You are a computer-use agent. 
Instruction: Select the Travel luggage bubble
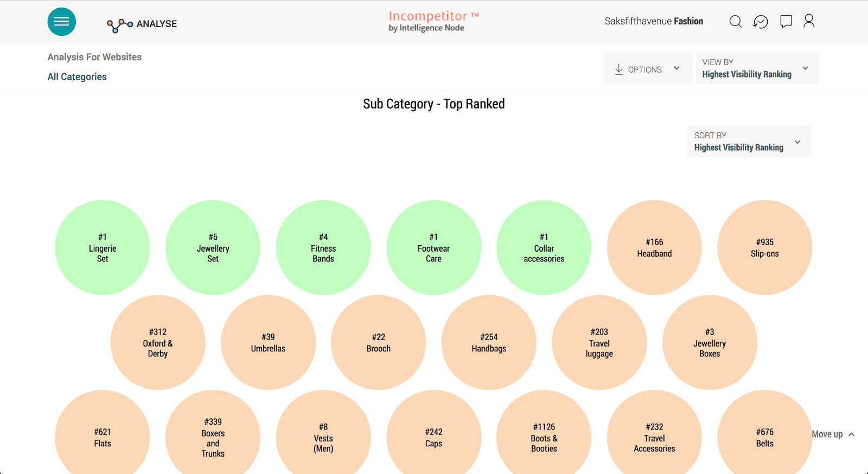click(599, 343)
